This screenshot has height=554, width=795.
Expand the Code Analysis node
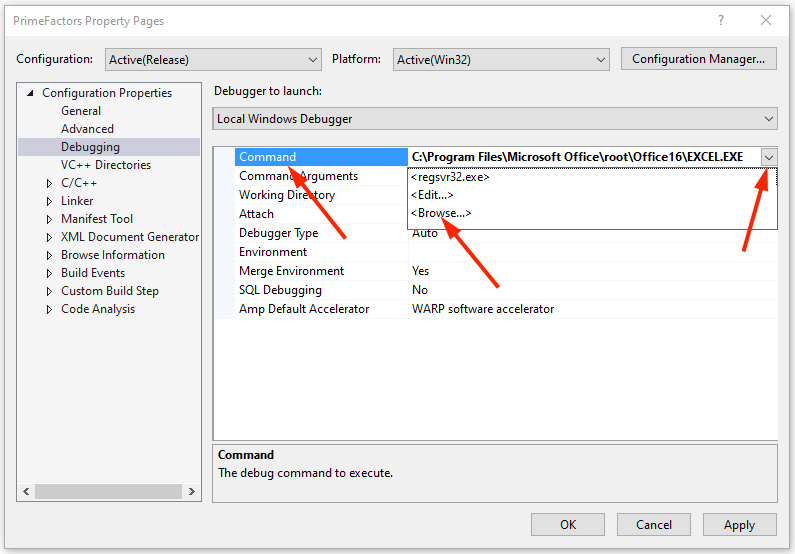[x=49, y=309]
